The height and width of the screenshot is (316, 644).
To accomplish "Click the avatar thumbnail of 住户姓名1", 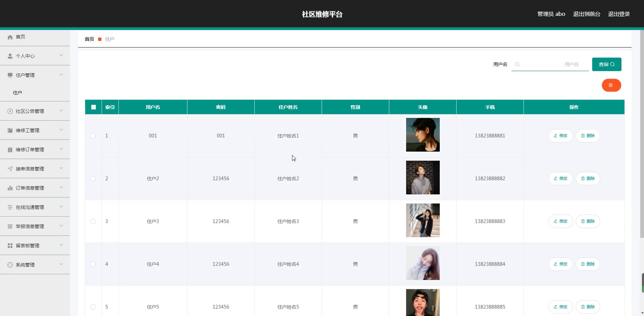I will (x=423, y=135).
